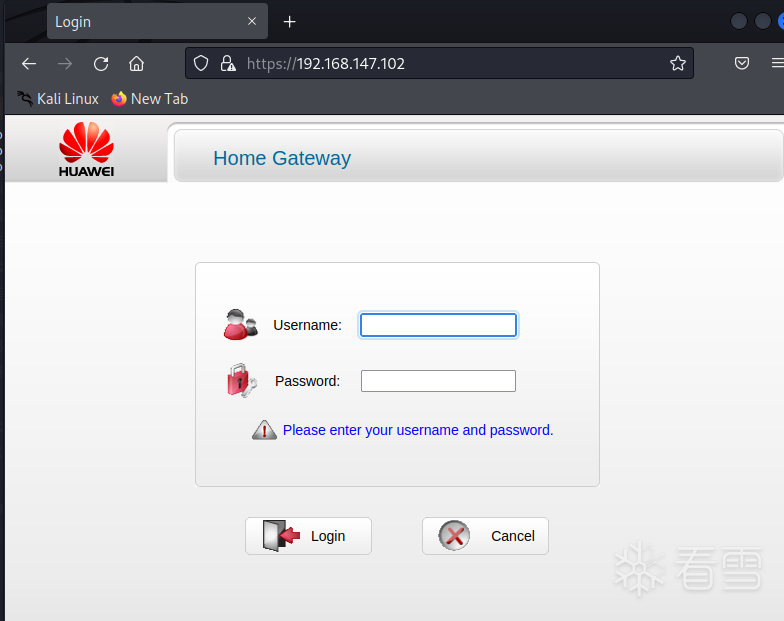The width and height of the screenshot is (784, 621).
Task: Focus the Password input field
Action: pos(438,381)
